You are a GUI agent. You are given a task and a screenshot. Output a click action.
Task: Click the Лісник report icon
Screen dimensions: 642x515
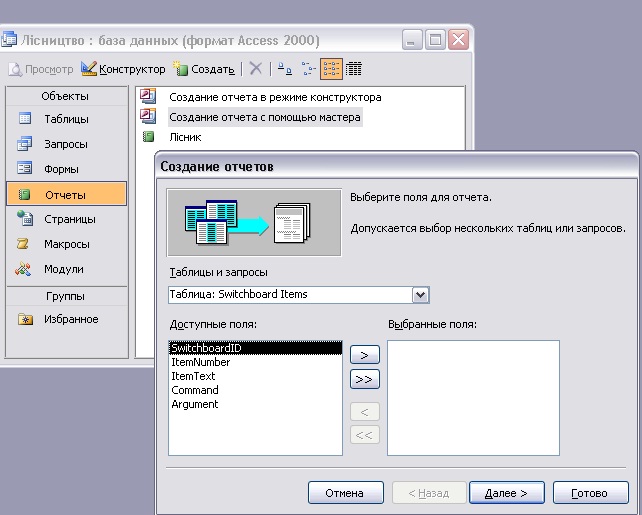pos(148,136)
